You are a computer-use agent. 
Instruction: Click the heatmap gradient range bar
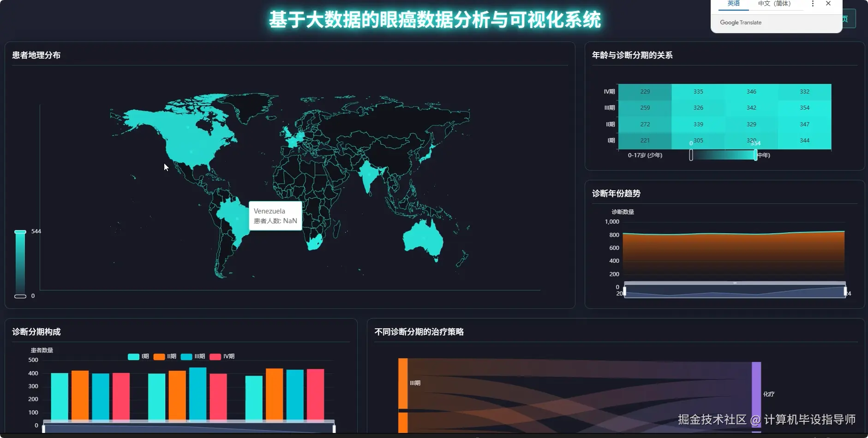[x=723, y=155]
